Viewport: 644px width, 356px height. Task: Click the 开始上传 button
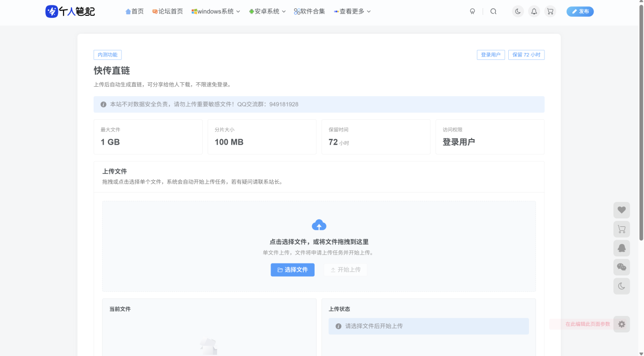coord(345,270)
